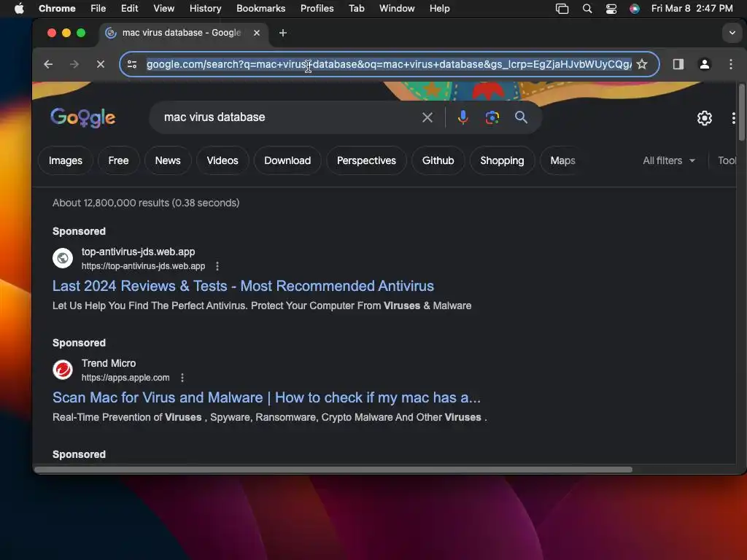Open the Window menu
Image resolution: width=747 pixels, height=560 pixels.
coord(397,9)
